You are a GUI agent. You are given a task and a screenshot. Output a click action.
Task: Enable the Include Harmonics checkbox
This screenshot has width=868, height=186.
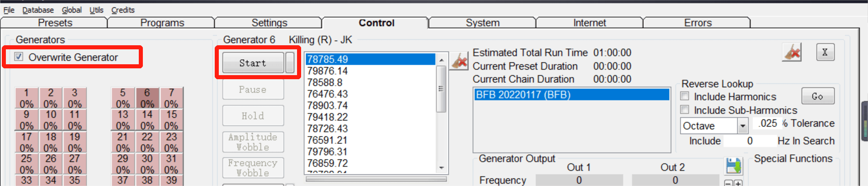click(x=685, y=96)
